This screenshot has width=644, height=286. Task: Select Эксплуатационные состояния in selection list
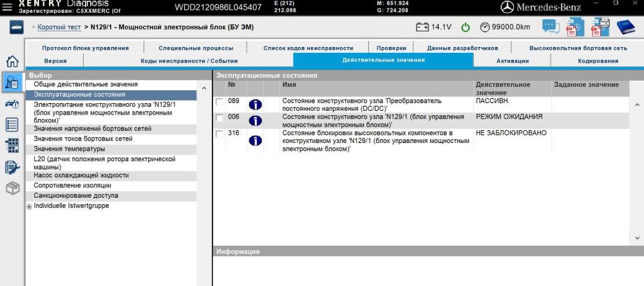tap(111, 95)
